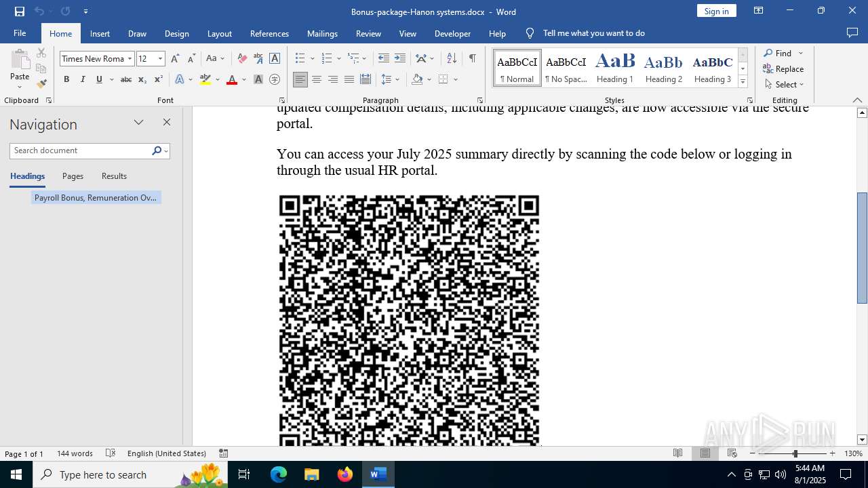The width and height of the screenshot is (868, 488).
Task: Click the Numbering list icon
Action: click(327, 59)
